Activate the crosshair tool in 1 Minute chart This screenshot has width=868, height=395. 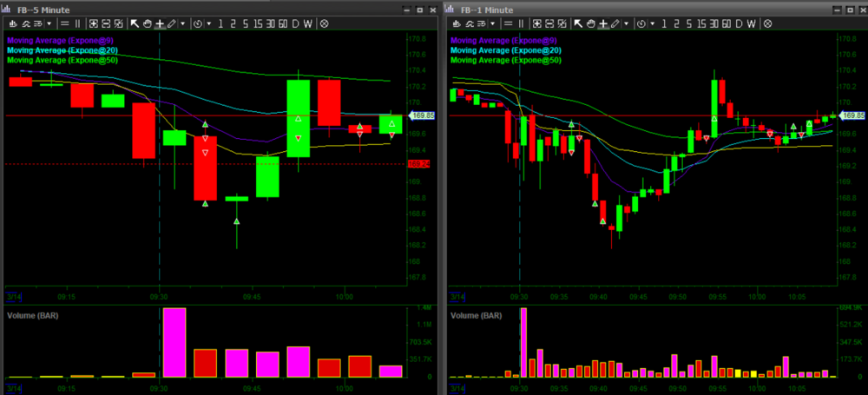[x=603, y=23]
